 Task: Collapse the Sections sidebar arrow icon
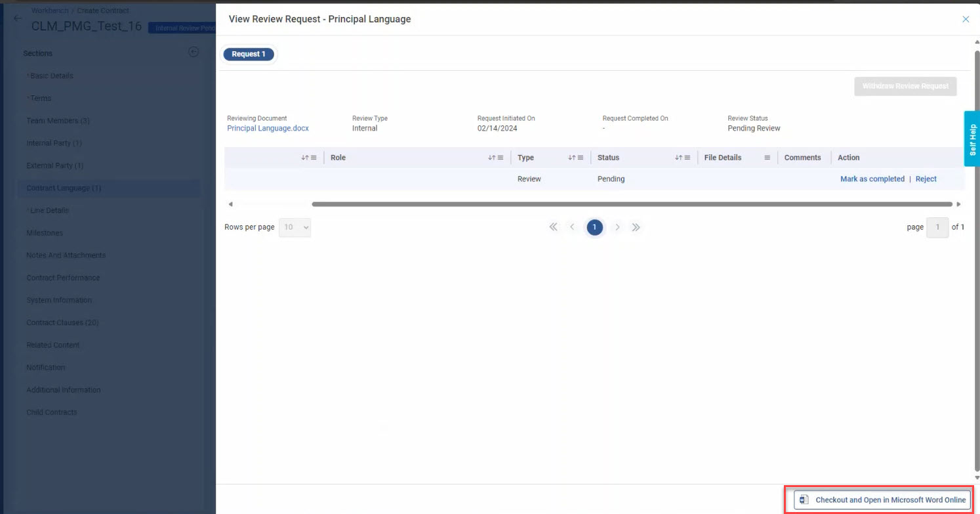(194, 53)
